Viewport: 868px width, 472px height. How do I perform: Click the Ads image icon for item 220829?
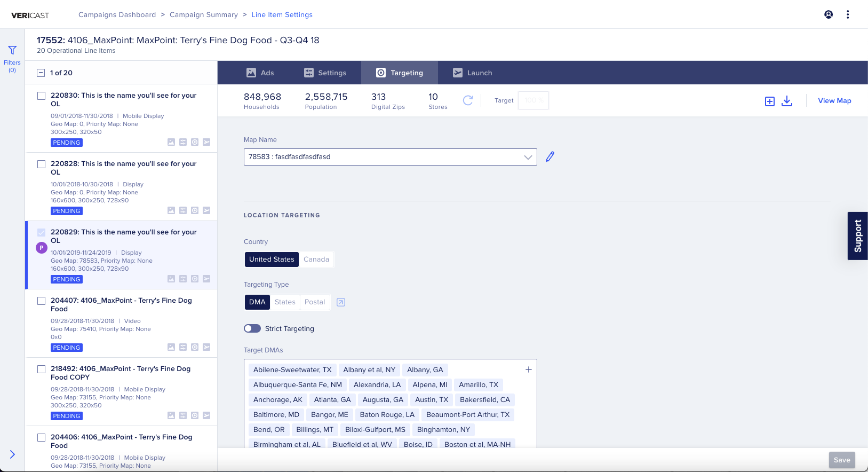pos(171,279)
